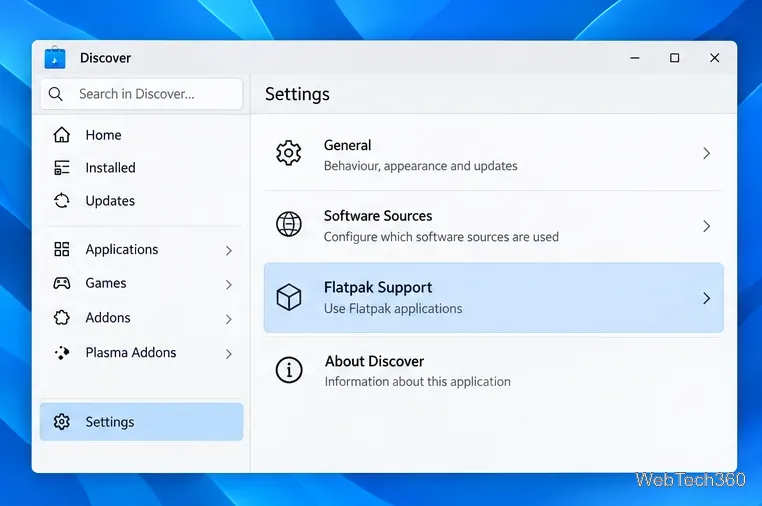Select Plasma Addons in the sidebar
Image resolution: width=762 pixels, height=506 pixels.
point(141,352)
